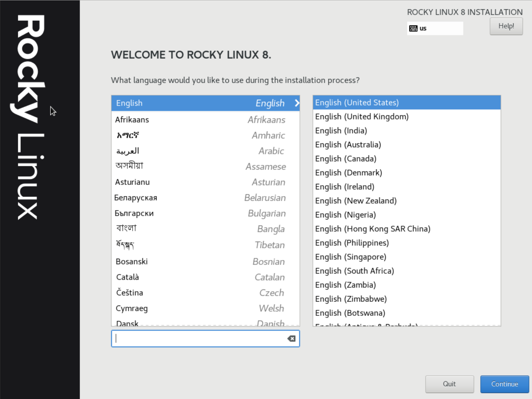Choose English (Canada) locale
Image resolution: width=532 pixels, height=399 pixels.
407,159
